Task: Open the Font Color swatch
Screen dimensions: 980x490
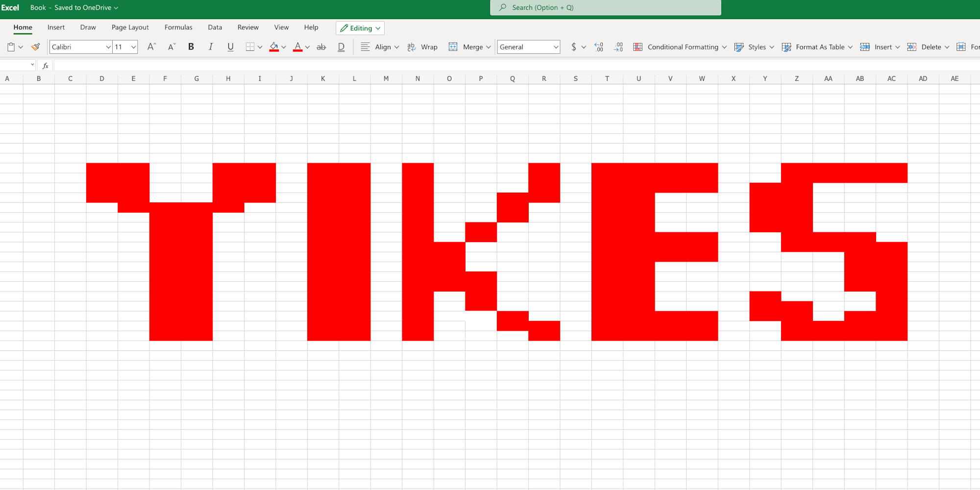Action: (297, 47)
